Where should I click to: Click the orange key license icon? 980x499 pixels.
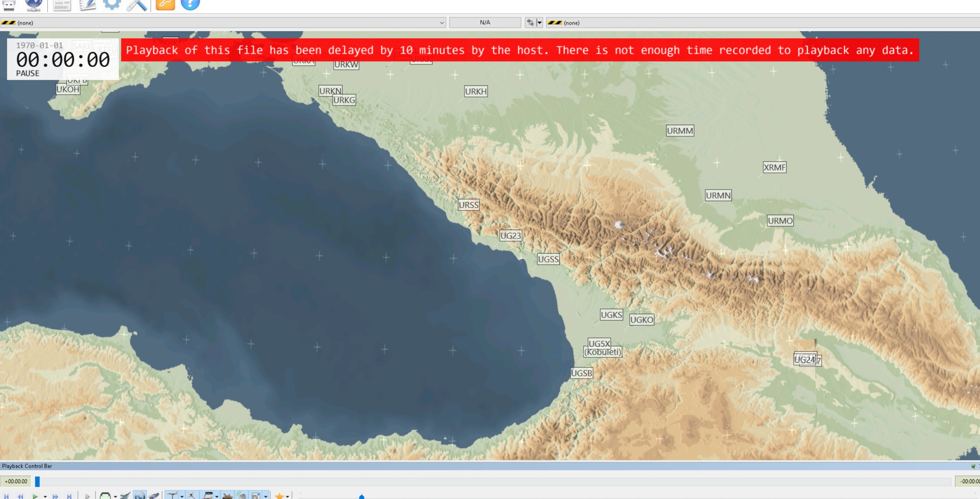[x=165, y=5]
